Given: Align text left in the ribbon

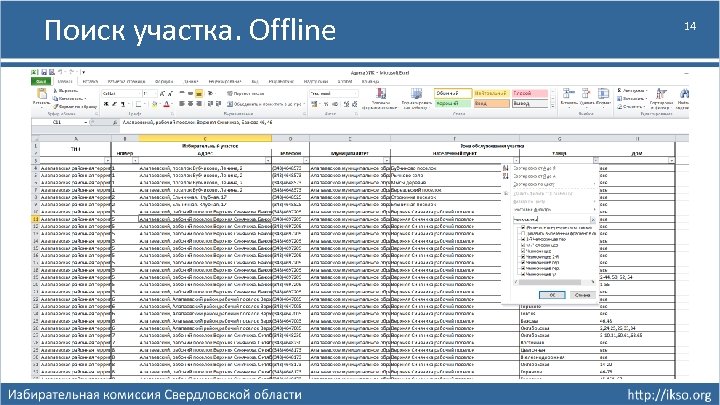Looking at the screenshot, I should 182,104.
